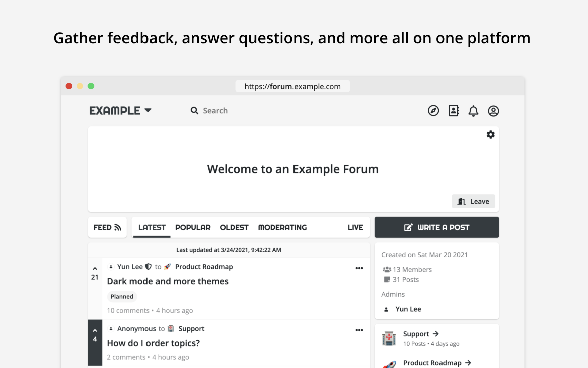The height and width of the screenshot is (368, 588).
Task: Open Yun Lee author name in post
Action: (130, 267)
